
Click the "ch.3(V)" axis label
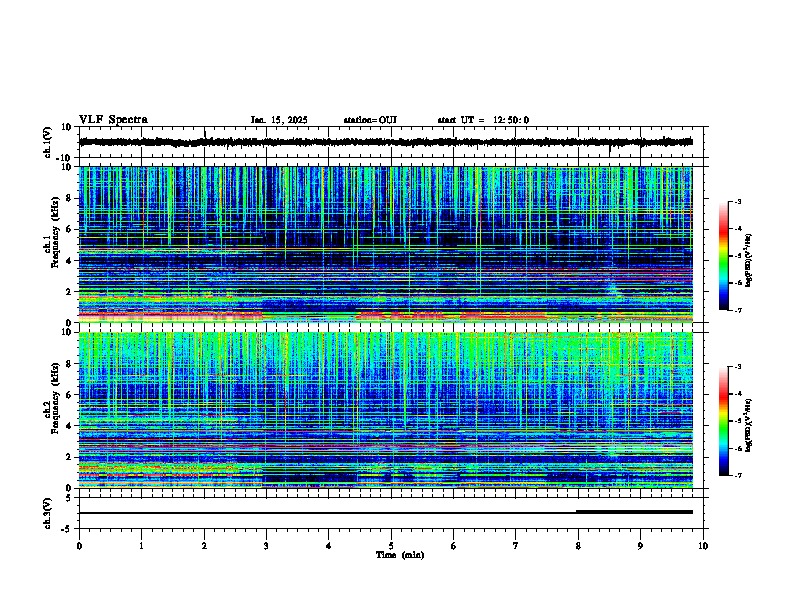point(48,513)
